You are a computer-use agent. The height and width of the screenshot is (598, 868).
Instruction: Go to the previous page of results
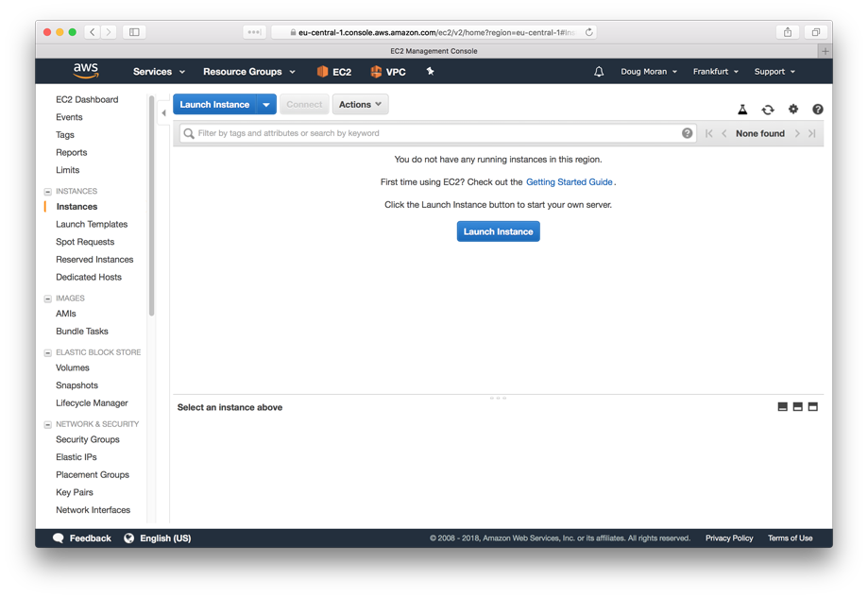click(724, 133)
